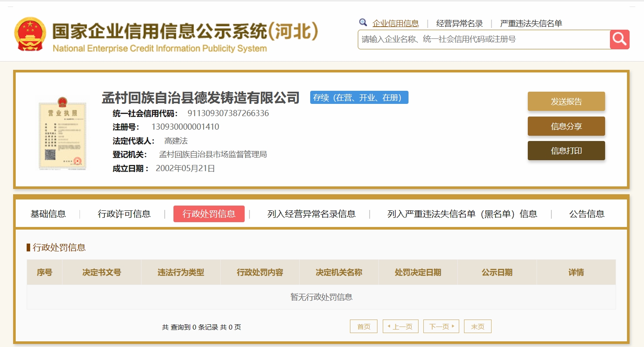
Task: Click the 决定书文号 column header
Action: [x=102, y=272]
